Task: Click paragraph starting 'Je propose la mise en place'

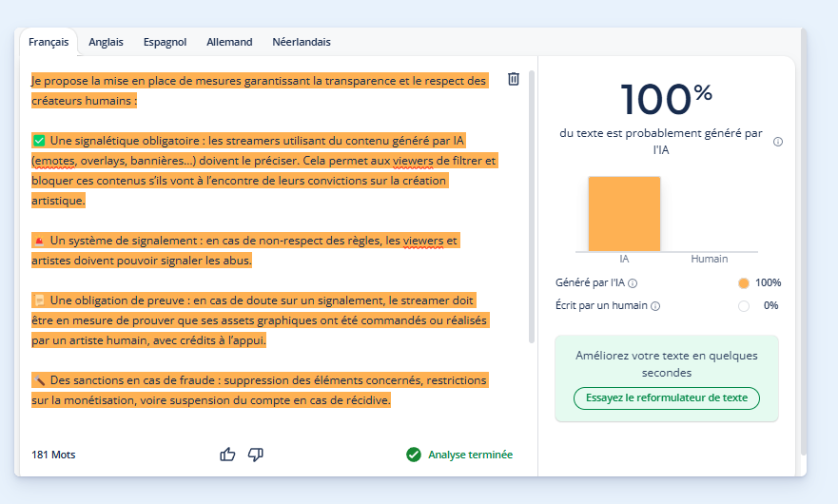Action: click(x=260, y=90)
